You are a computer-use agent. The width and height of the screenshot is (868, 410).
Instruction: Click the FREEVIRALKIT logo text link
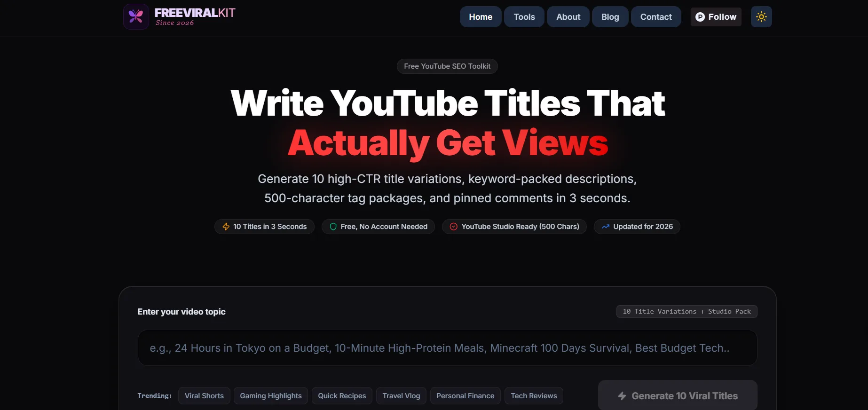click(x=195, y=13)
